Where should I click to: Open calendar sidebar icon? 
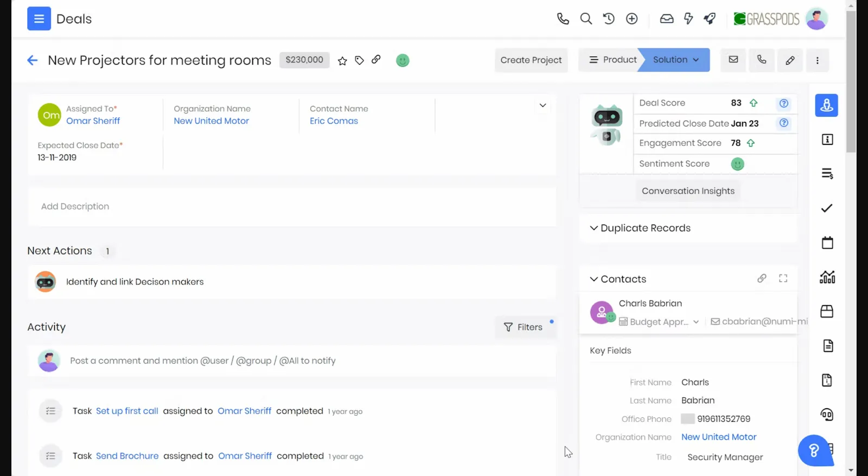tap(827, 243)
